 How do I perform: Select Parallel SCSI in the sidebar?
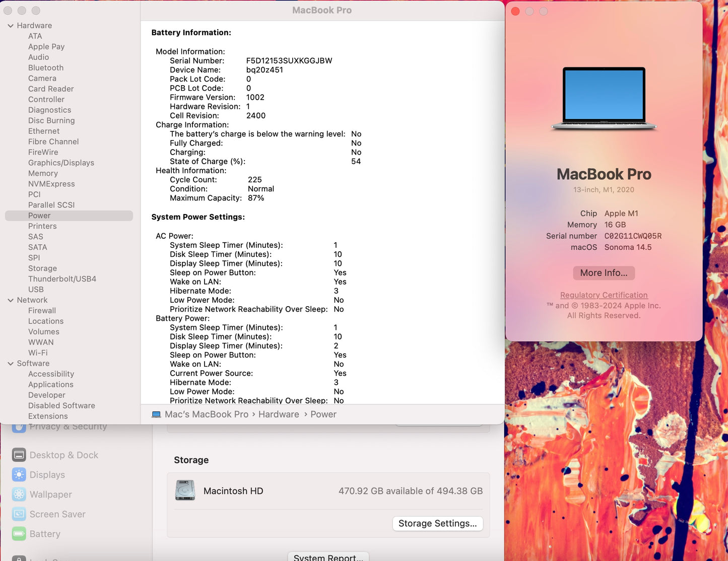(51, 205)
